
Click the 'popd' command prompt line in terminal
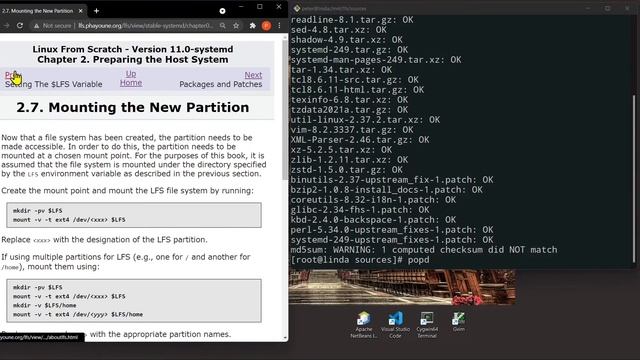(360, 260)
